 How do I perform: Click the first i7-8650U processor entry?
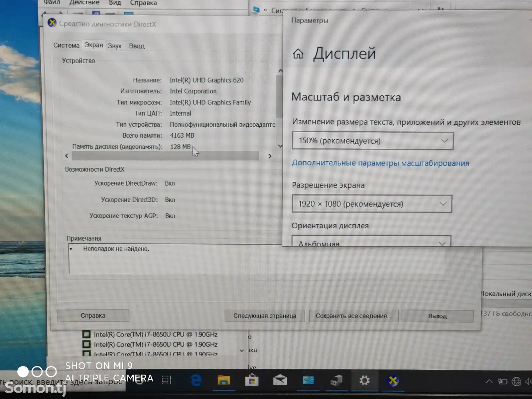[x=150, y=334]
